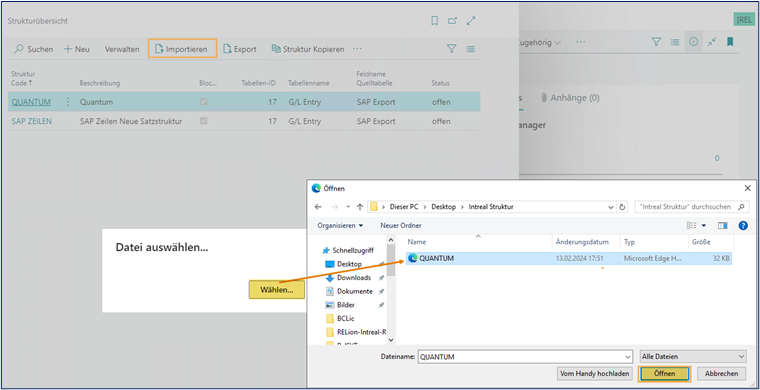The width and height of the screenshot is (760, 390).
Task: Click the filter icon in background page
Action: pos(656,42)
